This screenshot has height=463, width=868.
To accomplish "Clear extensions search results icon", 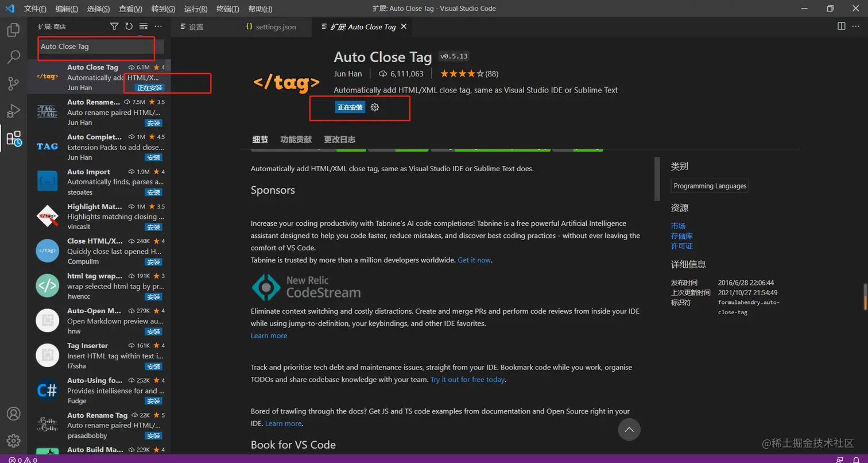I will pyautogui.click(x=144, y=26).
